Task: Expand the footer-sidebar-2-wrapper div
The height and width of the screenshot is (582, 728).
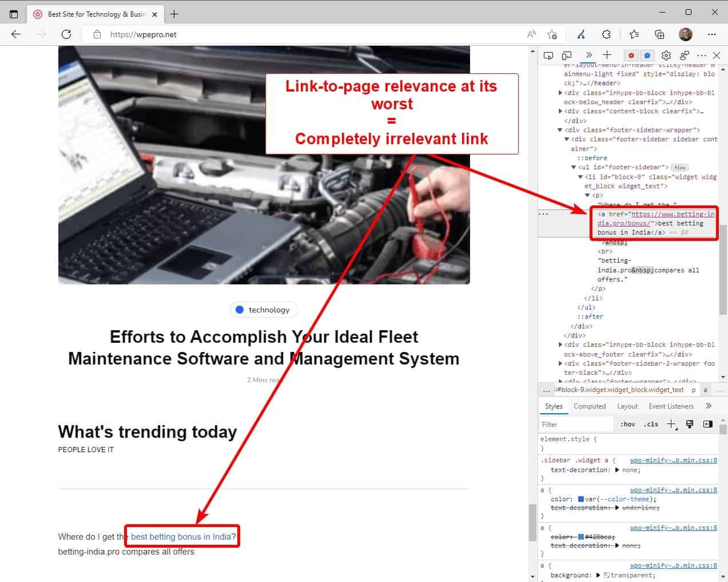Action: coord(560,363)
